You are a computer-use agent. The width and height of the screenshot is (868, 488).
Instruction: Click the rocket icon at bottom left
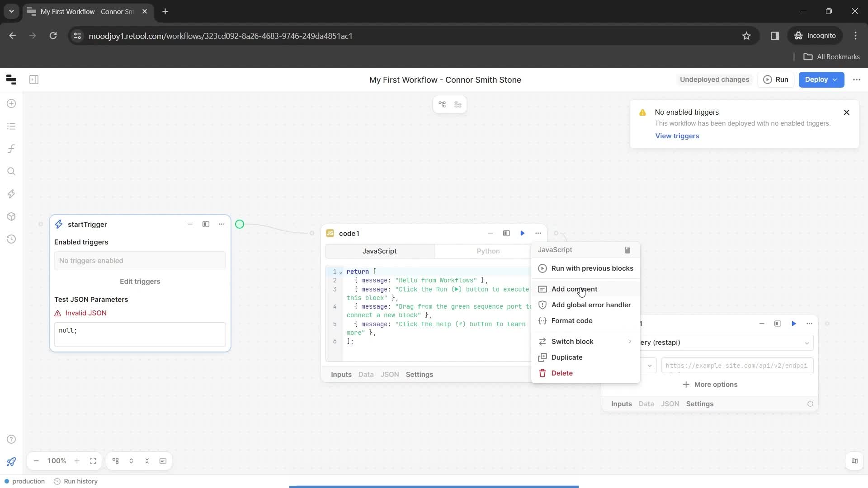coord(12,461)
